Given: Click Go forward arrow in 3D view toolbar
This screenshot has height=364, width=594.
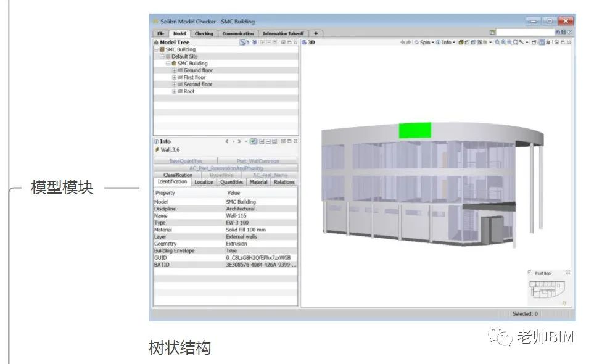Looking at the screenshot, I should 408,43.
